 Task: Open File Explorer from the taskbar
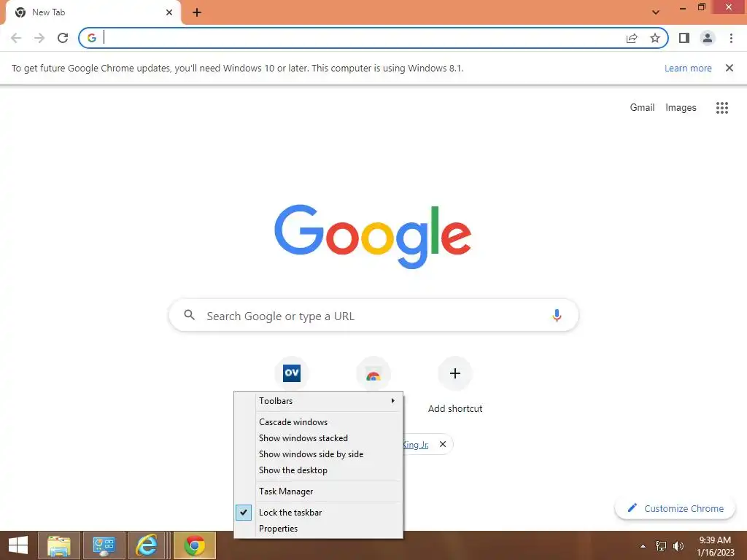click(x=58, y=545)
